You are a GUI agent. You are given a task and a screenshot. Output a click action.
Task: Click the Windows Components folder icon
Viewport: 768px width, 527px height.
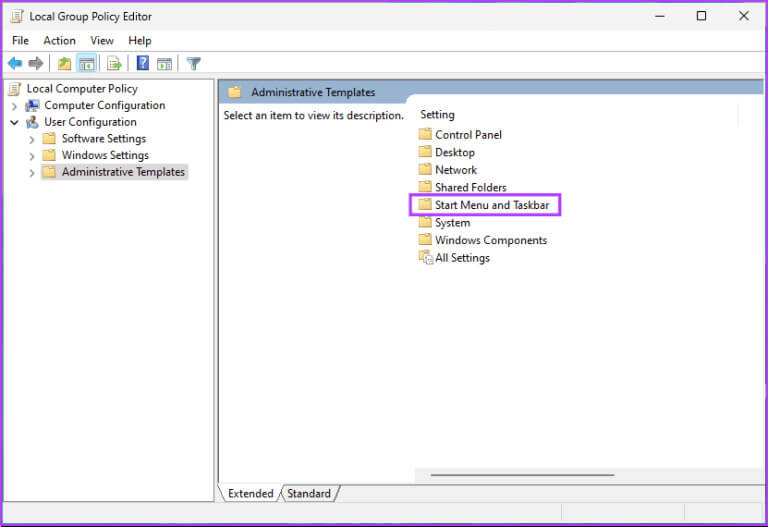425,240
